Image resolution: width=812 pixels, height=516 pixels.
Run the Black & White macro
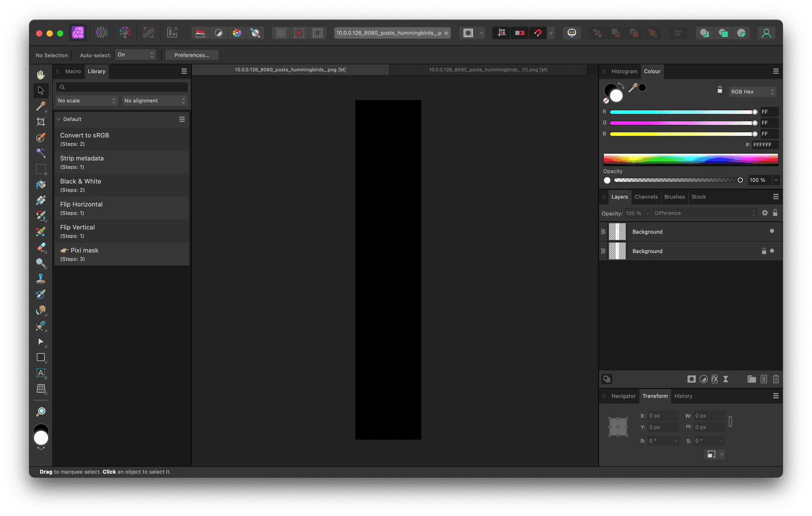pos(122,185)
